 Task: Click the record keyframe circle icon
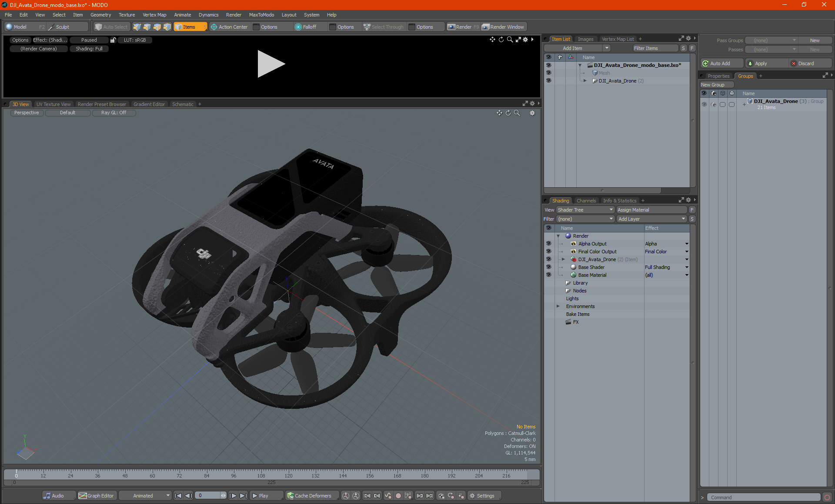(398, 496)
